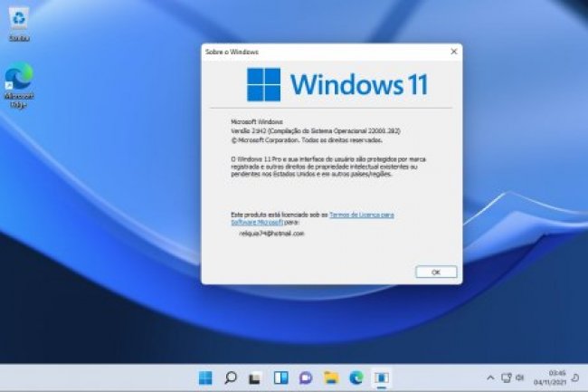Click the "Microsoft Windows" text line

(x=257, y=121)
